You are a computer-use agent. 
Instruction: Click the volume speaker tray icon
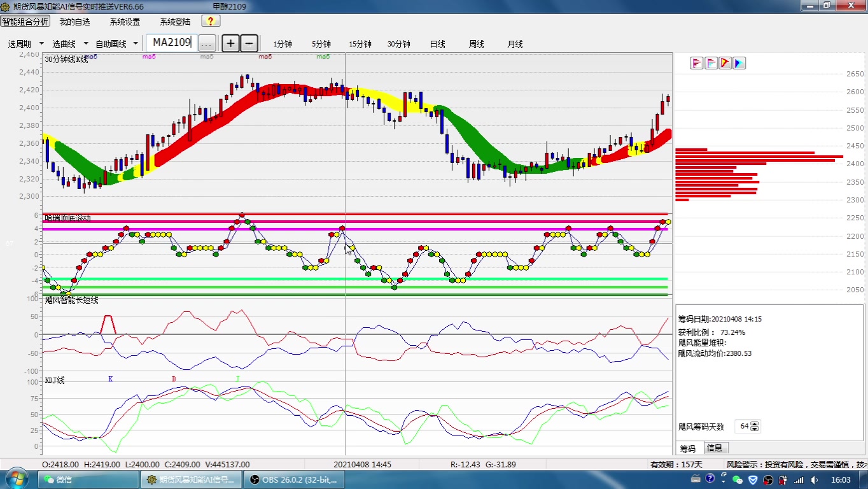(814, 479)
